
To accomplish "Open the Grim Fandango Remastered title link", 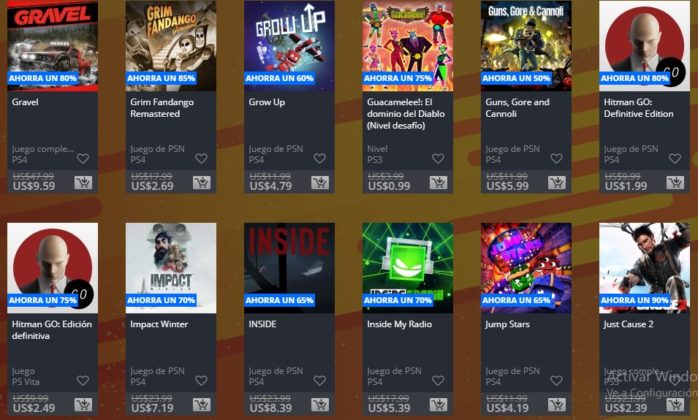I will tap(162, 108).
